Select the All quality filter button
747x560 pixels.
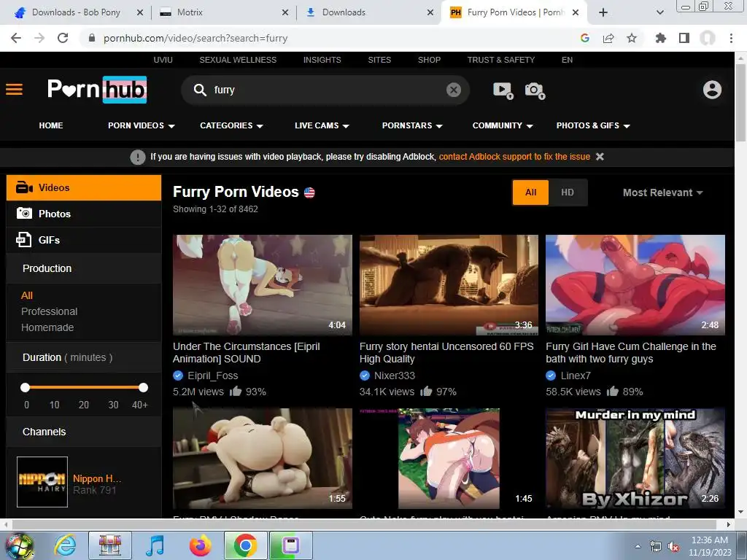[x=531, y=192]
